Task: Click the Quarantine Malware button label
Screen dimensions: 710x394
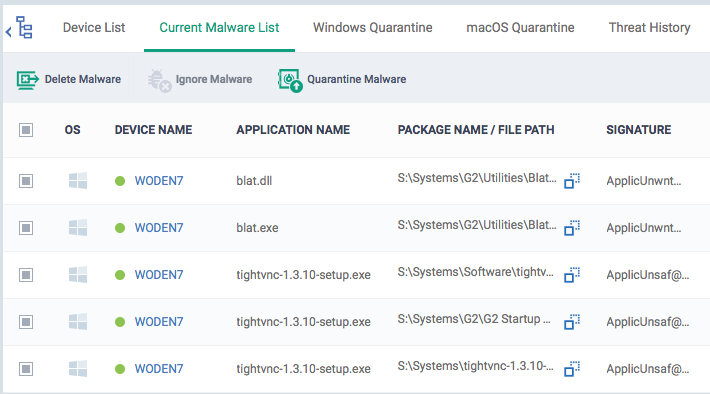Action: [x=357, y=79]
